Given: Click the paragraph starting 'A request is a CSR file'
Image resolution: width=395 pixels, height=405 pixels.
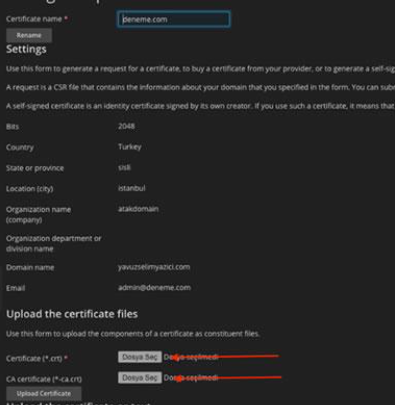Looking at the screenshot, I should click(200, 87).
